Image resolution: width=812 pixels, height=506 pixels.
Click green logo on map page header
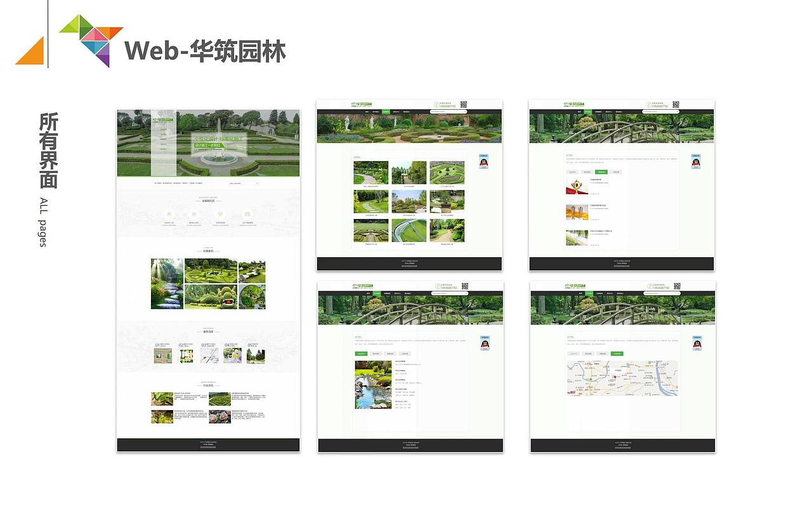[x=575, y=286]
